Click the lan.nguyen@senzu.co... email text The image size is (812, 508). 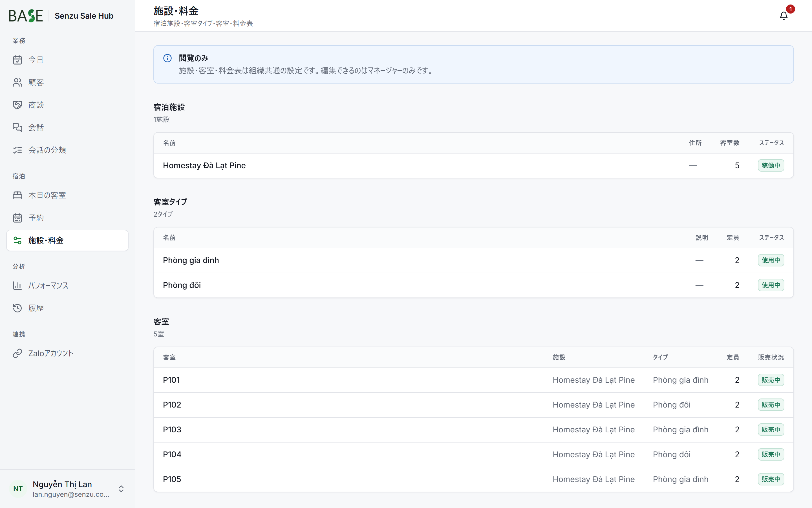(x=71, y=494)
